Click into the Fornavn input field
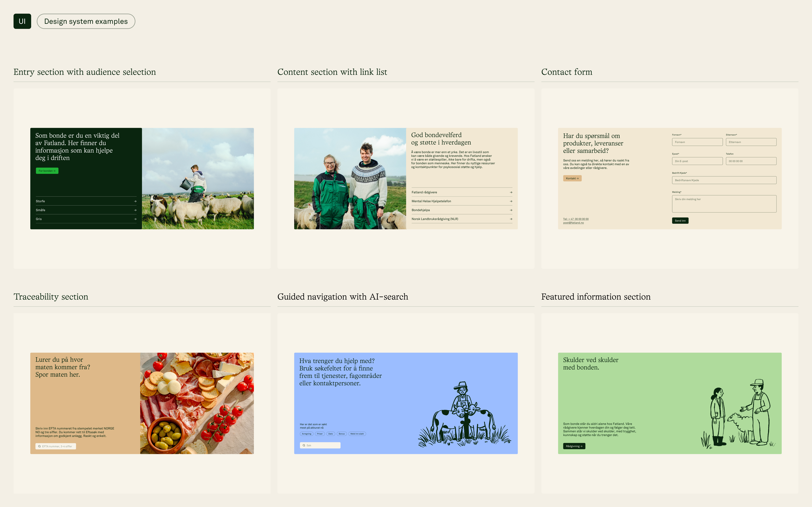 coord(697,142)
